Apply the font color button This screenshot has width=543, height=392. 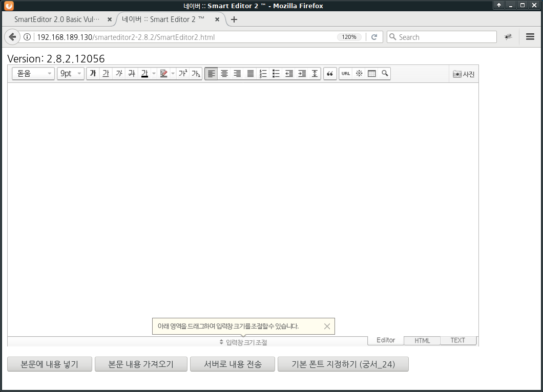144,73
